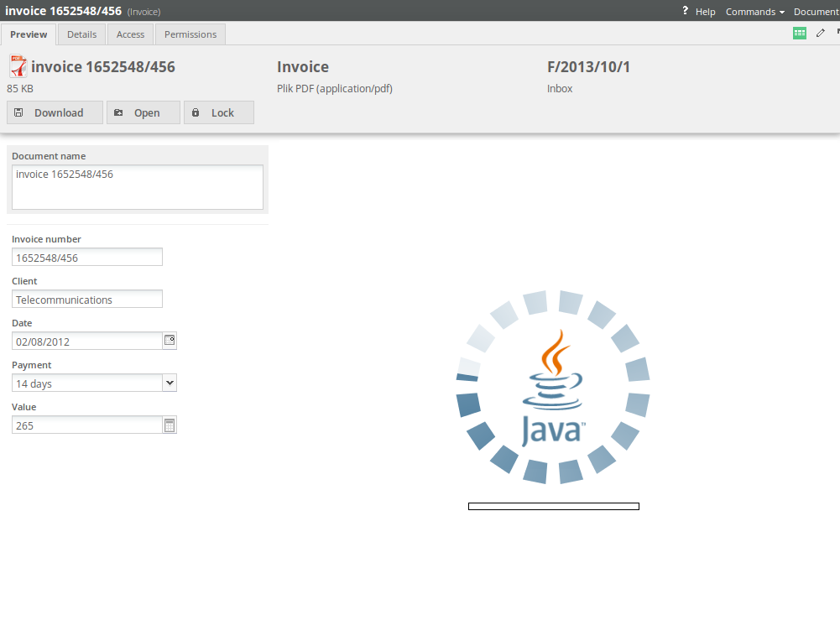Viewport: 840px width, 636px height.
Task: Switch to the Preview tab
Action: (x=29, y=34)
